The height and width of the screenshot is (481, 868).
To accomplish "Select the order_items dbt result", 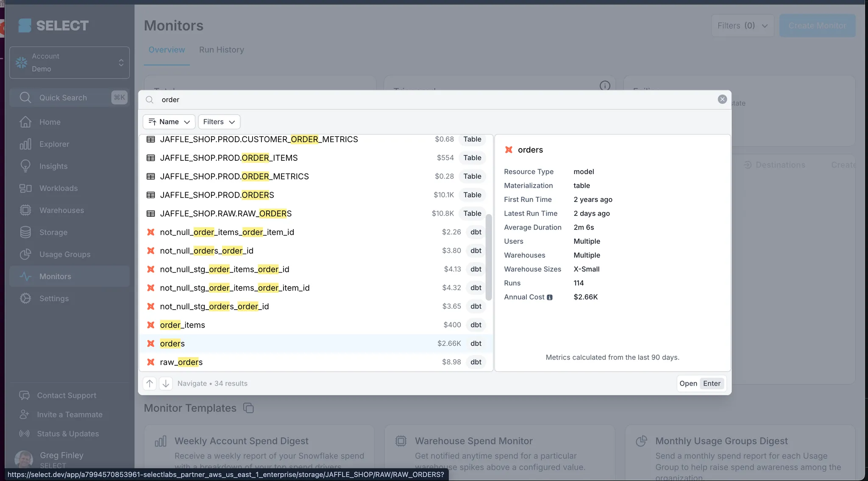I will 182,325.
